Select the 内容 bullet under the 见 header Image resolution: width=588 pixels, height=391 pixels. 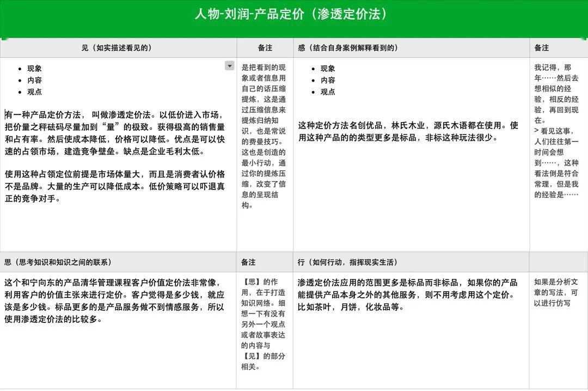pyautogui.click(x=34, y=80)
